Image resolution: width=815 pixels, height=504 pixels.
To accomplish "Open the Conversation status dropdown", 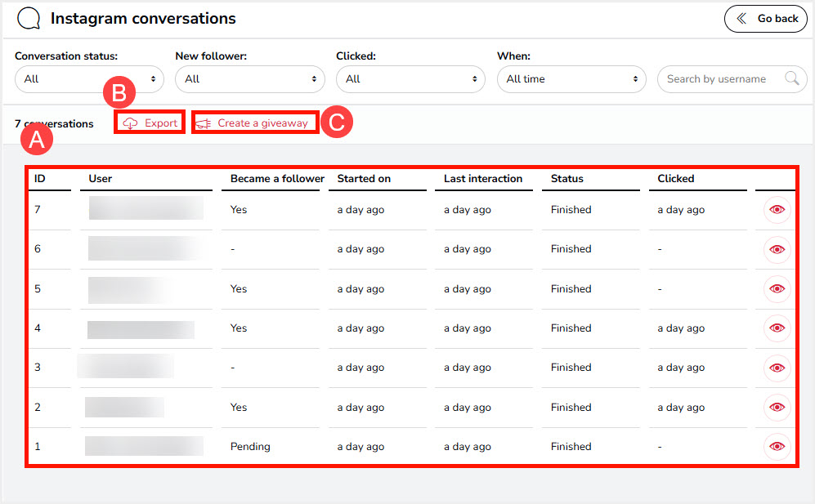I will coord(89,79).
